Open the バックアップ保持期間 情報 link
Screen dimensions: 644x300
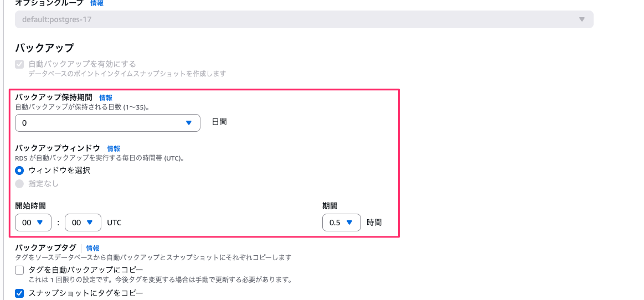point(106,97)
